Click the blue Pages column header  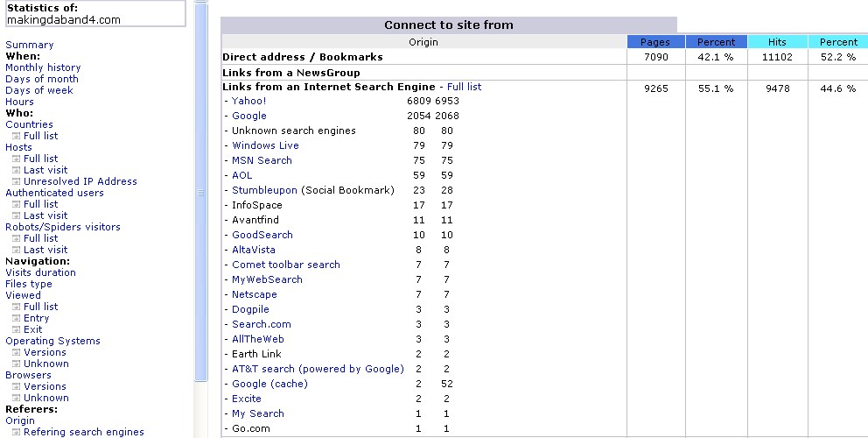[655, 41]
